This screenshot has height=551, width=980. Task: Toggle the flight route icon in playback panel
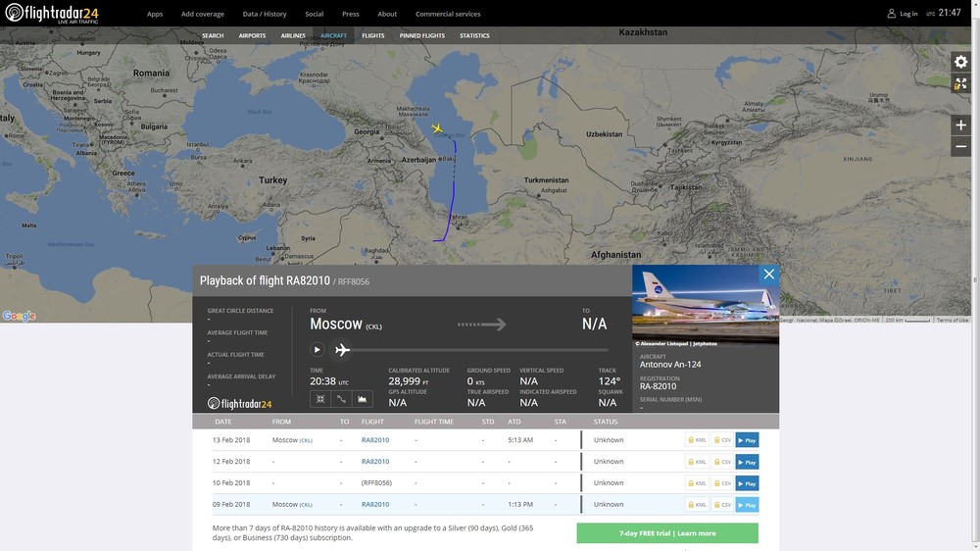pos(341,399)
